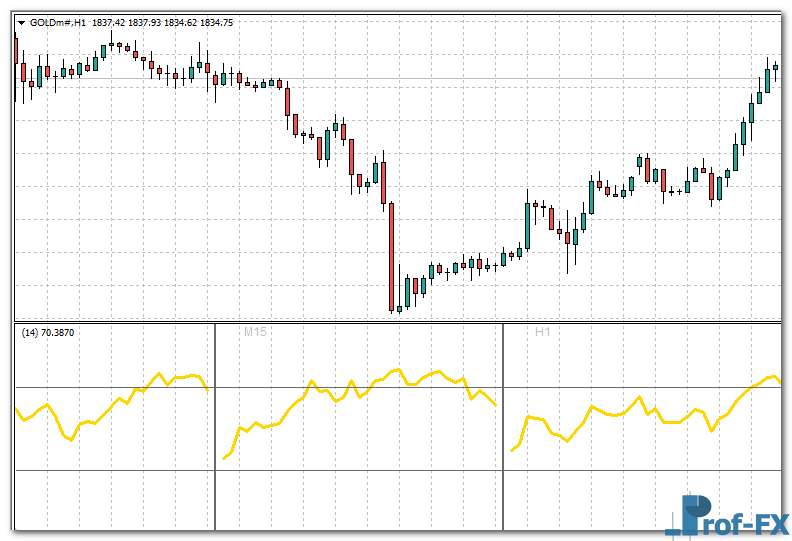Click the tallest red candle at the price low
Viewport: 792px width, 541px height.
click(392, 255)
